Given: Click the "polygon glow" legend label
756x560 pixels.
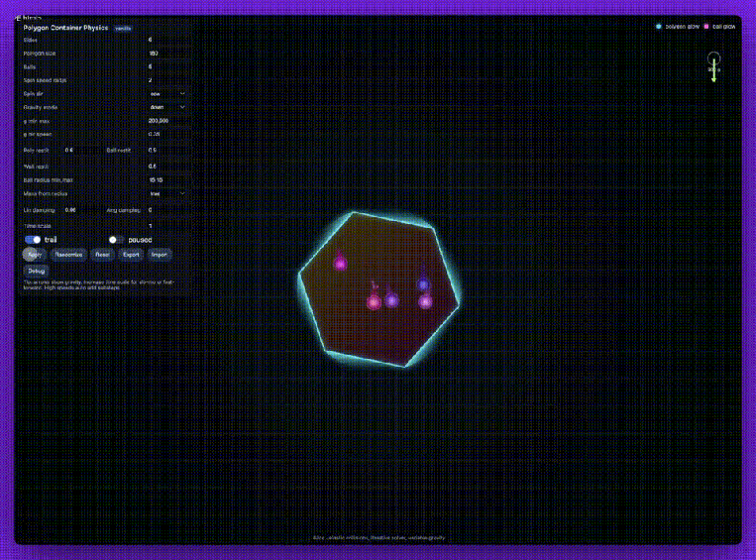Looking at the screenshot, I should [x=682, y=27].
